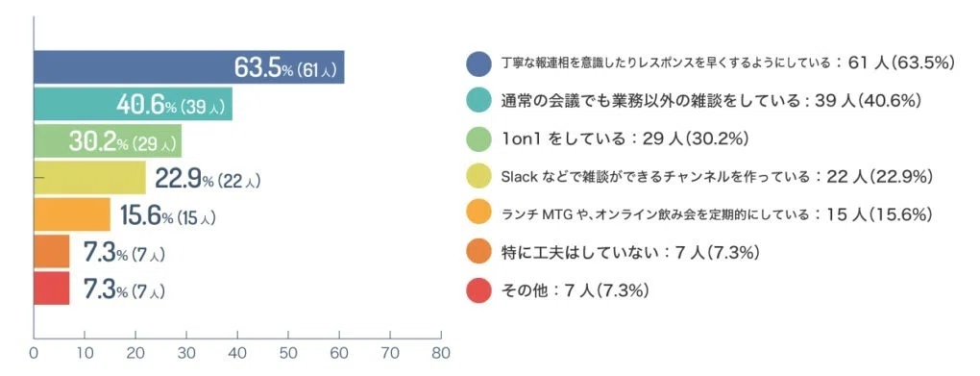Select the 40.6% teal bar
980x376 pixels.
tap(134, 104)
